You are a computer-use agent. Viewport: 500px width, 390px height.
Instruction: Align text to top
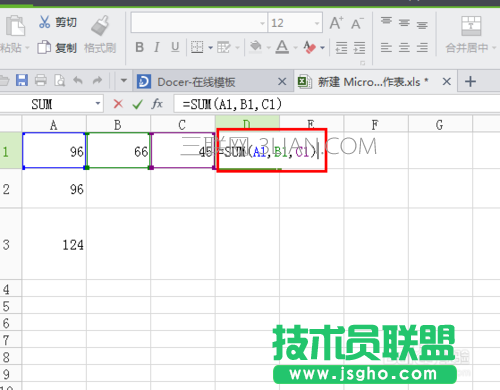(x=386, y=22)
